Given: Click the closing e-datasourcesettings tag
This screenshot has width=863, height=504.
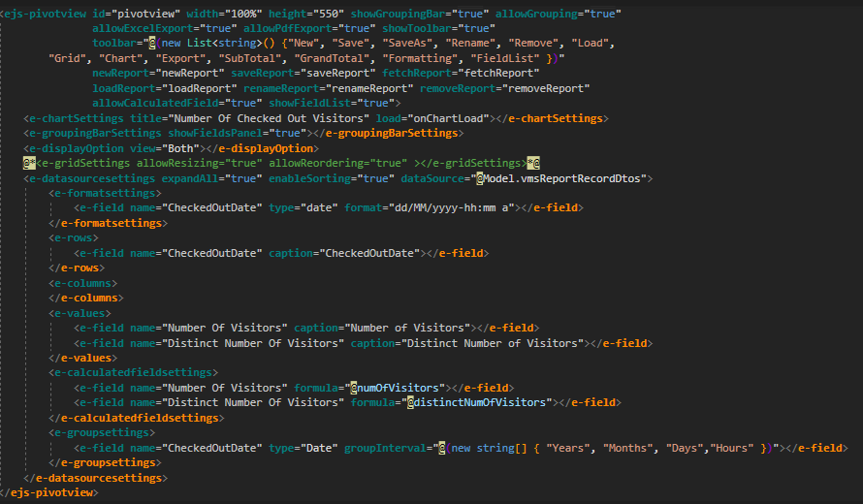Looking at the screenshot, I should pyautogui.click(x=97, y=477).
